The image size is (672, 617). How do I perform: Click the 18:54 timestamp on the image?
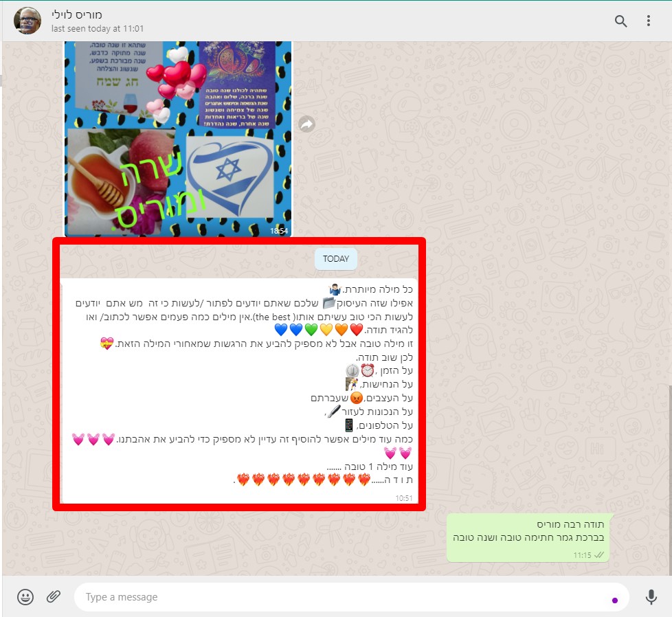click(x=278, y=231)
